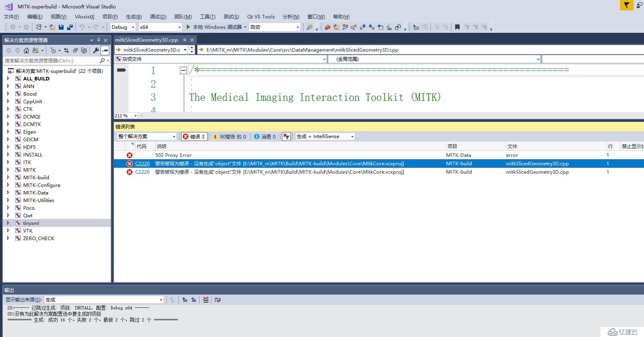Viewport: 644px width, 337px height.
Task: Open the VAssistX menu
Action: pyautogui.click(x=84, y=17)
